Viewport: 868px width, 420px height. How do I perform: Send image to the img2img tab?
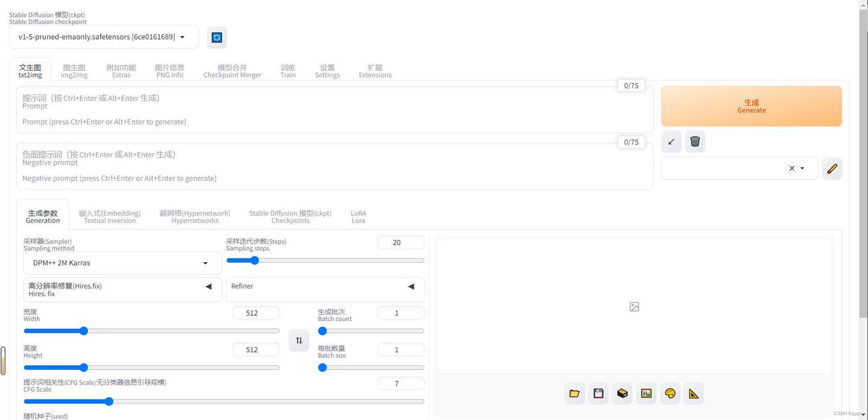point(646,393)
